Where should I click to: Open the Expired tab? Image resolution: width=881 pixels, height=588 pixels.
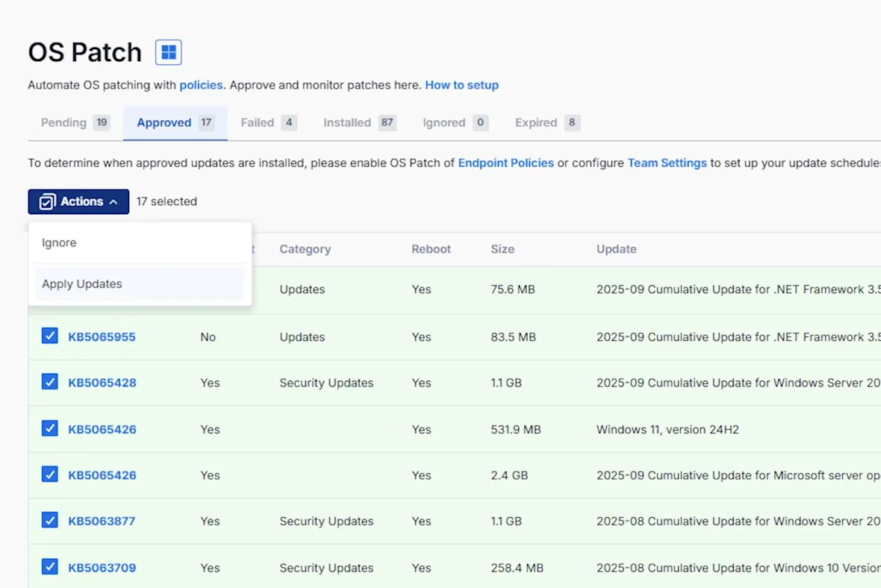547,122
